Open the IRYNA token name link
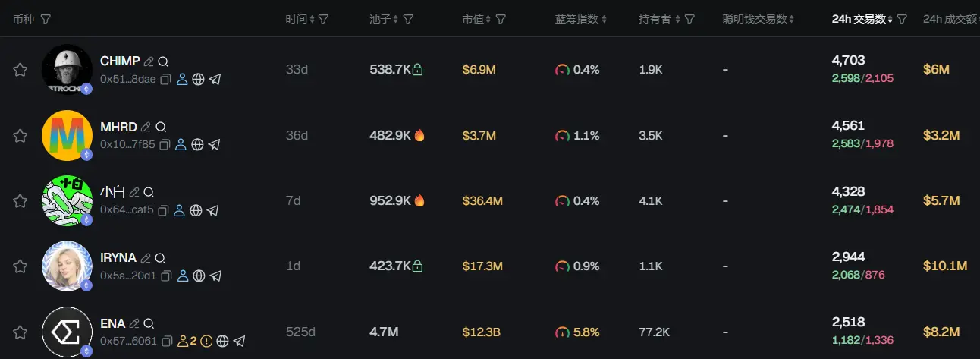This screenshot has height=359, width=980. click(118, 258)
